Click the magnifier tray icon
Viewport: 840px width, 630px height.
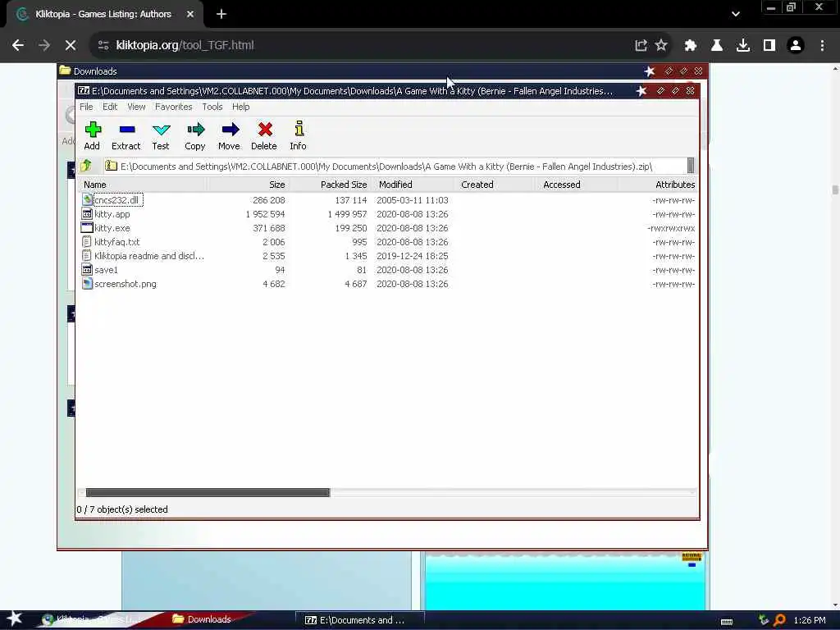(x=779, y=620)
